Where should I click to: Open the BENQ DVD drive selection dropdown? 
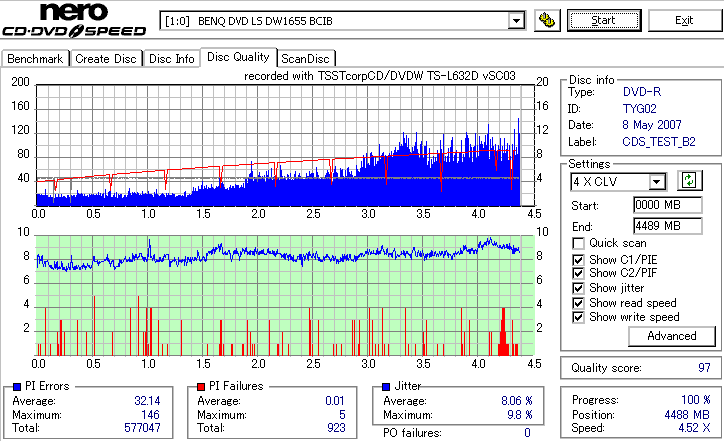coord(516,21)
